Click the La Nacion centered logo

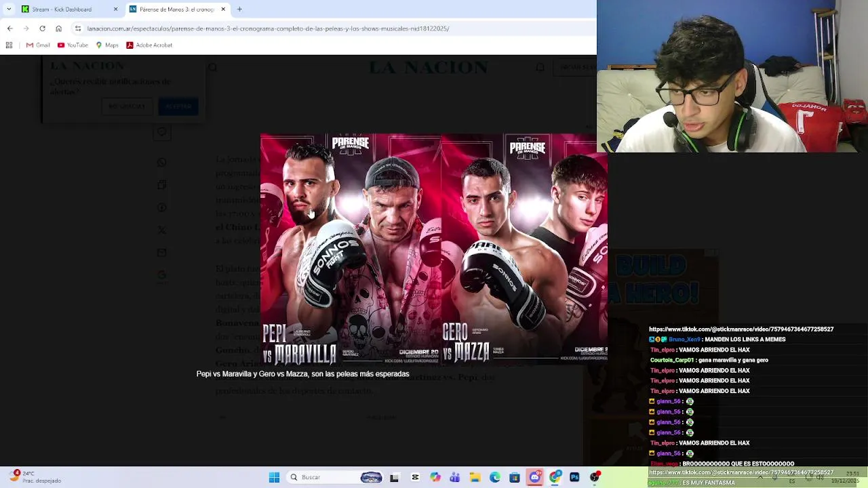point(428,67)
